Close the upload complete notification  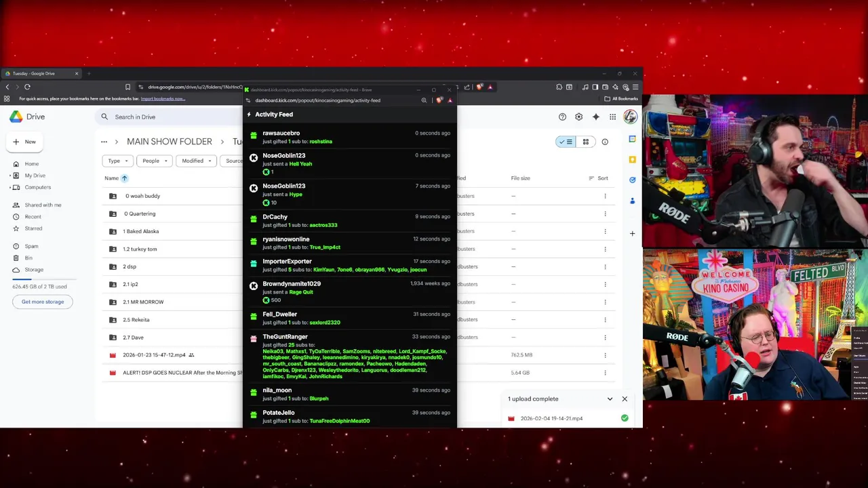[x=625, y=399]
